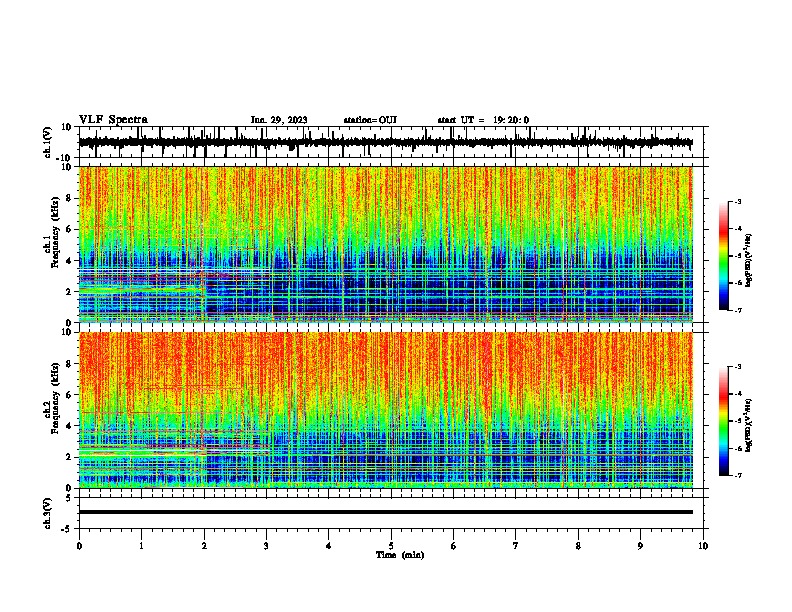Click ch.1 color bar log(PSD) label

[748, 260]
